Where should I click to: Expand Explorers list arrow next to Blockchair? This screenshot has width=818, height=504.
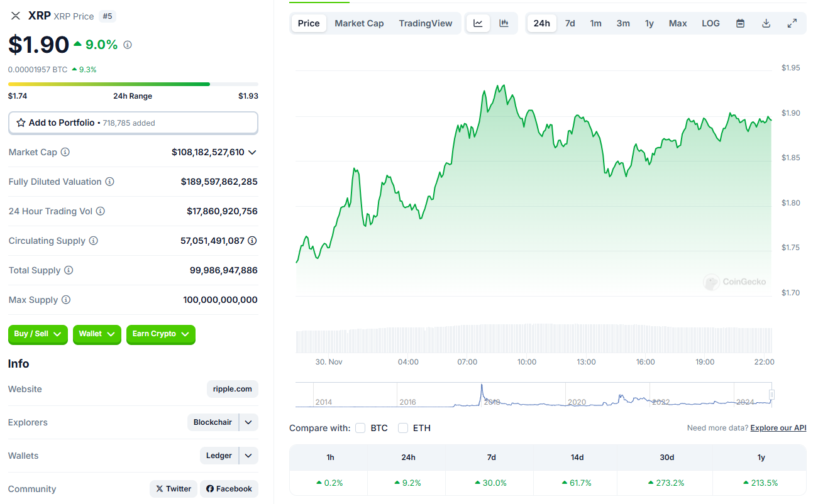(249, 422)
